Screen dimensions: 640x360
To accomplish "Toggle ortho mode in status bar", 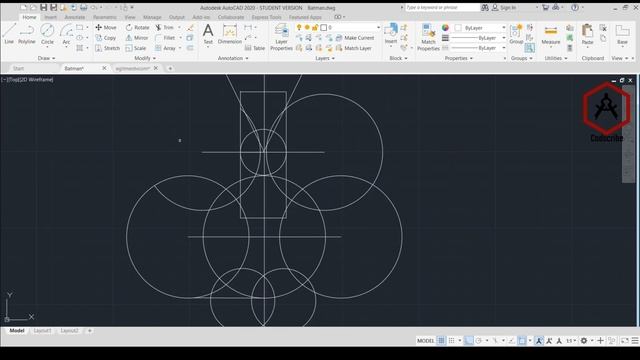I will [469, 340].
